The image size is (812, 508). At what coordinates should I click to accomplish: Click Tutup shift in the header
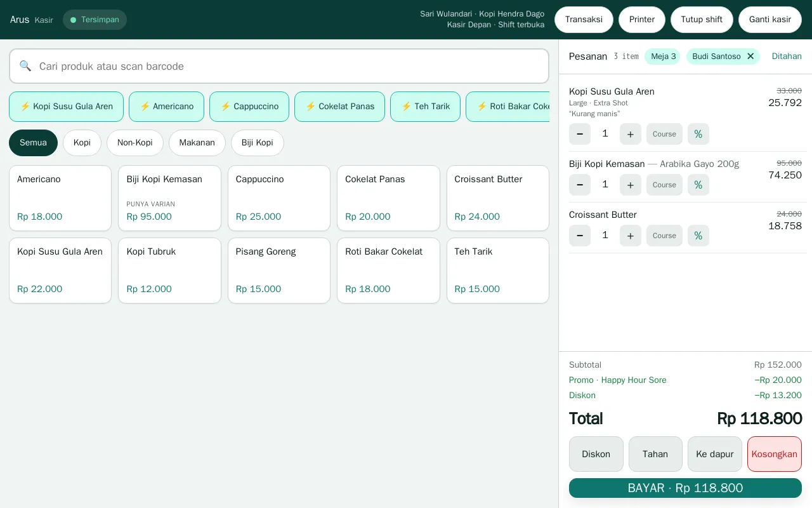point(702,20)
